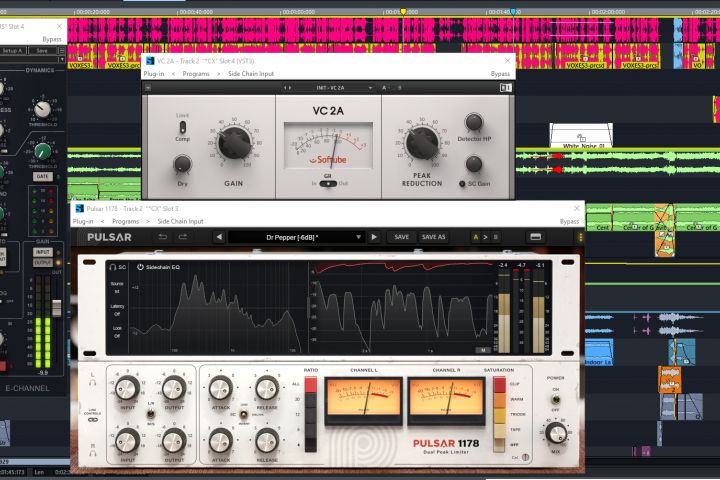Viewport: 720px width, 480px height.
Task: Toggle the Pulsar rack view icon
Action: click(x=535, y=237)
